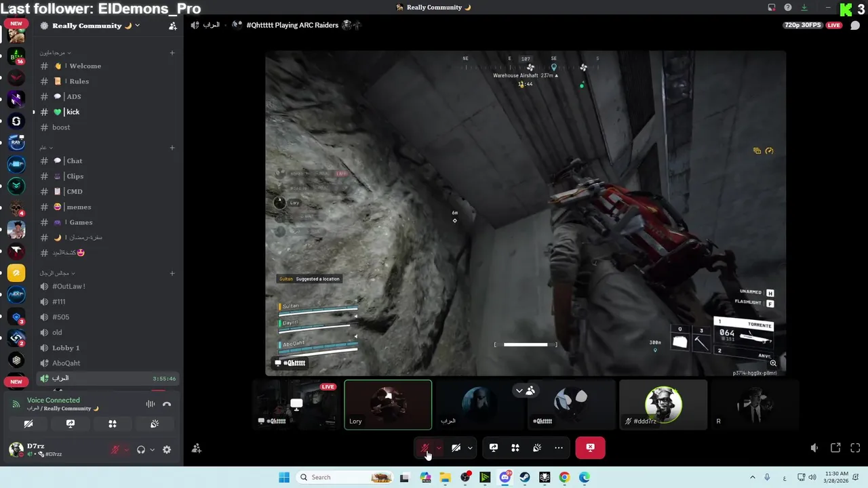Open output device arrow beside headphones

coord(152,449)
